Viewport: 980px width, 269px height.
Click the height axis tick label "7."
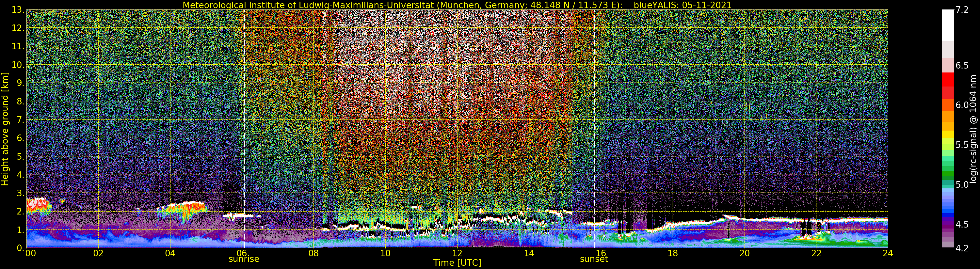coord(21,119)
